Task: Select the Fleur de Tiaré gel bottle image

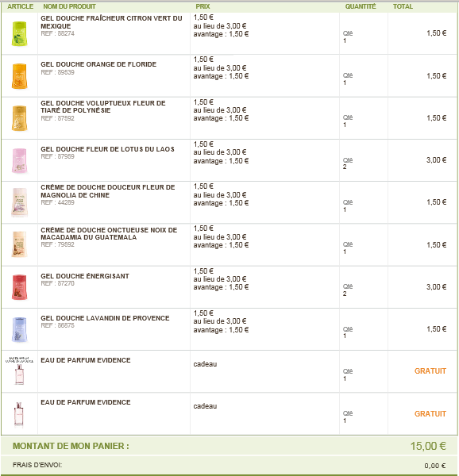Action: click(x=19, y=118)
